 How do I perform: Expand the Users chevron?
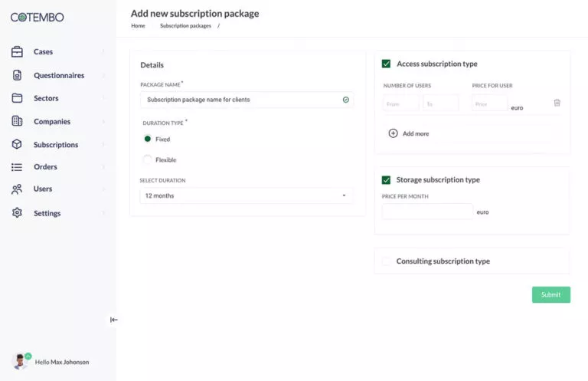(103, 189)
